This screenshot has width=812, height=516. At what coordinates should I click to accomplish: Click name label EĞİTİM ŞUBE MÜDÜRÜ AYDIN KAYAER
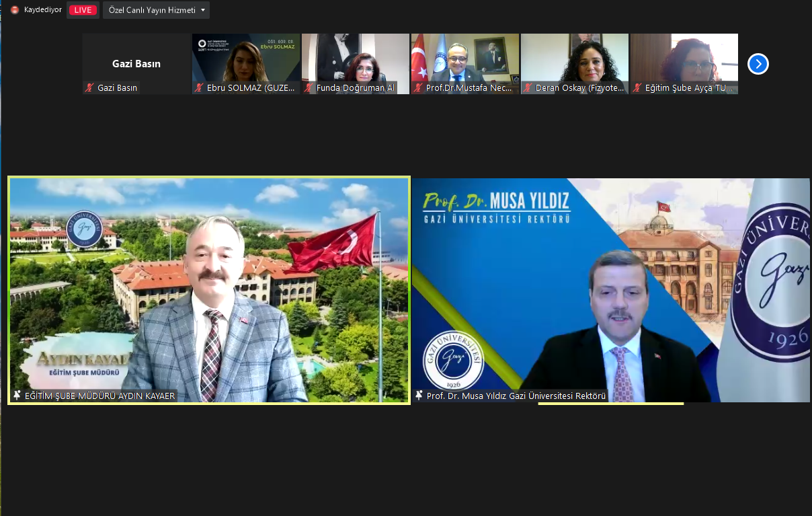(x=99, y=396)
